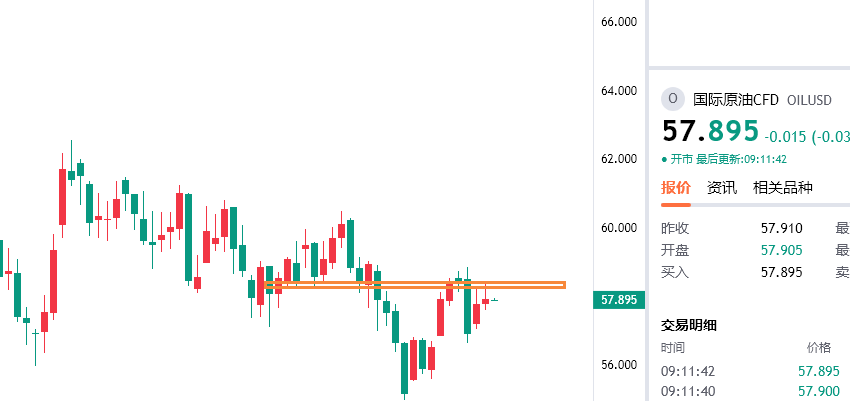The image size is (850, 401).
Task: Click the 价格 column header
Action: point(818,347)
